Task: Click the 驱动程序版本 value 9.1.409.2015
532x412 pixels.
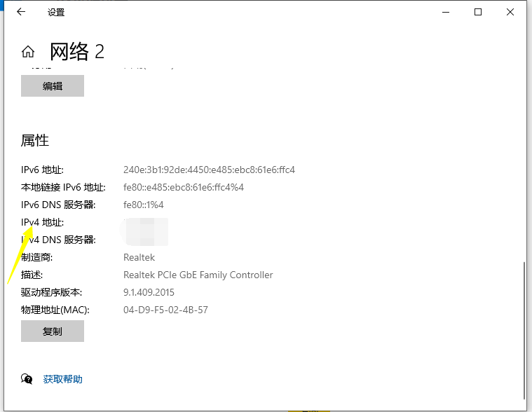Action: coord(149,292)
